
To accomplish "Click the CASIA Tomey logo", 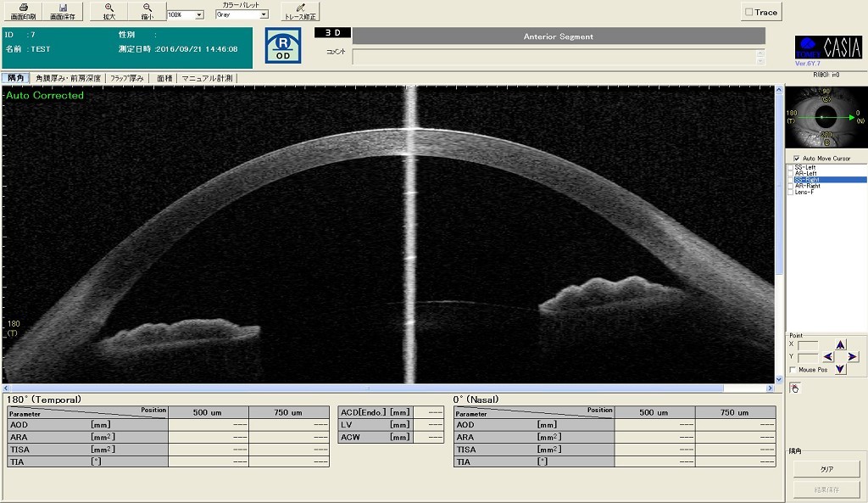I will click(828, 48).
